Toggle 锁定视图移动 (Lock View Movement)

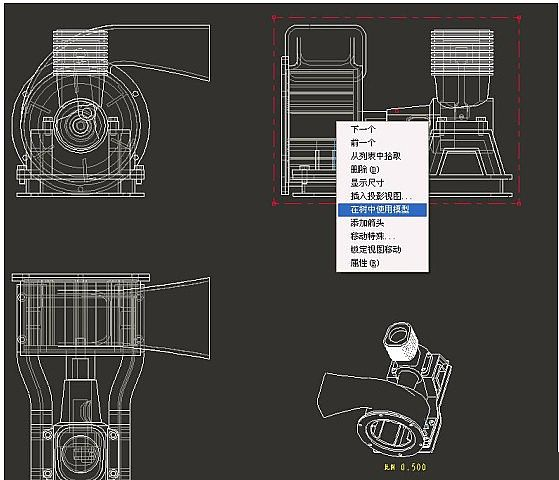pos(382,249)
